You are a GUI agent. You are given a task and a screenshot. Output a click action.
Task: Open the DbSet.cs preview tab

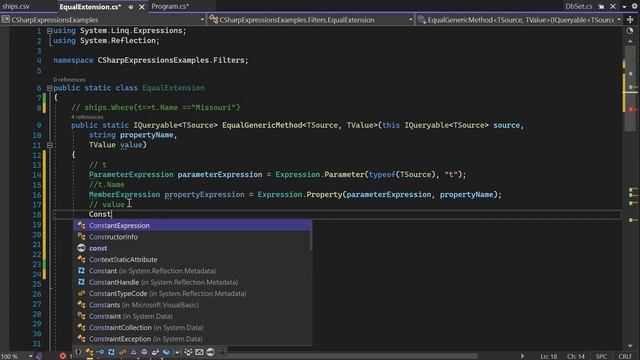click(578, 7)
